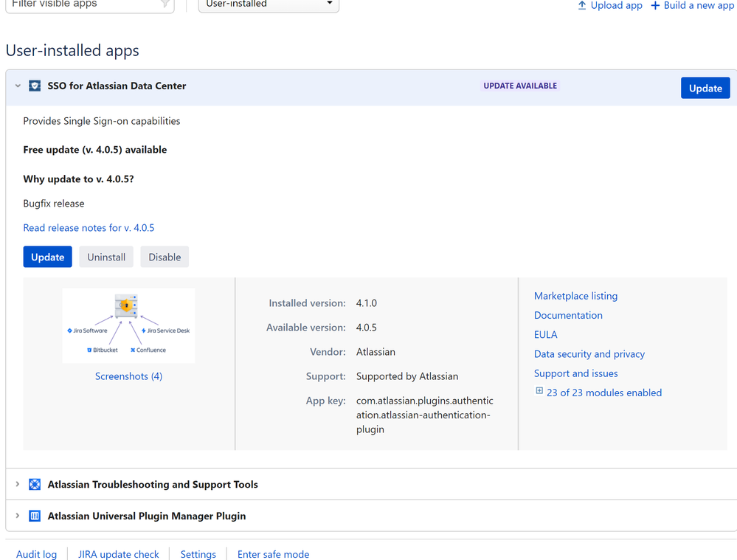Click the Enter safe mode link
This screenshot has width=737, height=560.
tap(273, 554)
